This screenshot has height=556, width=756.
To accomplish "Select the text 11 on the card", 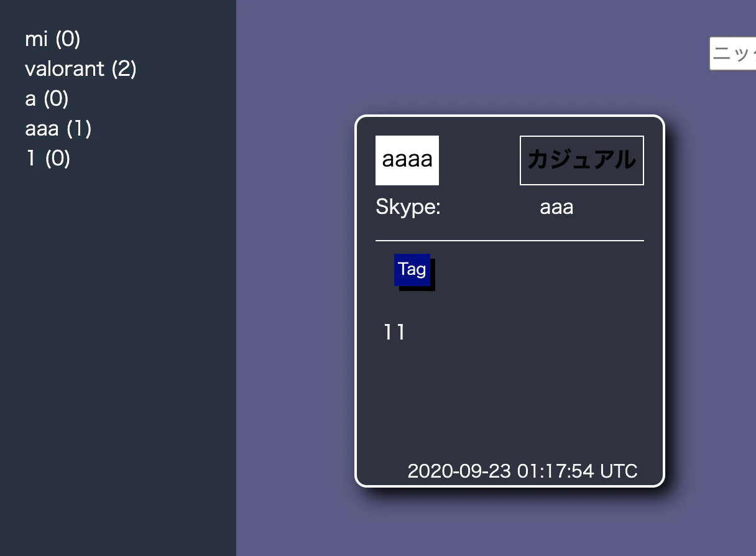I will [394, 332].
